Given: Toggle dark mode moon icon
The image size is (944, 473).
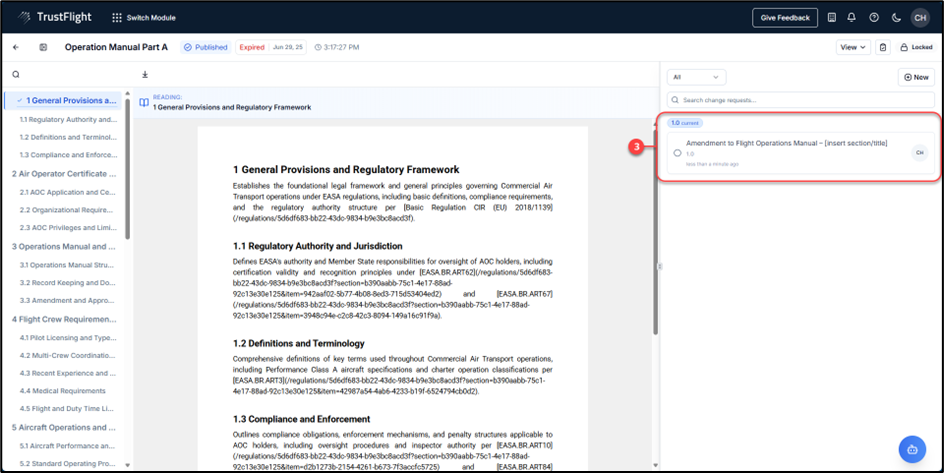Looking at the screenshot, I should coord(896,17).
